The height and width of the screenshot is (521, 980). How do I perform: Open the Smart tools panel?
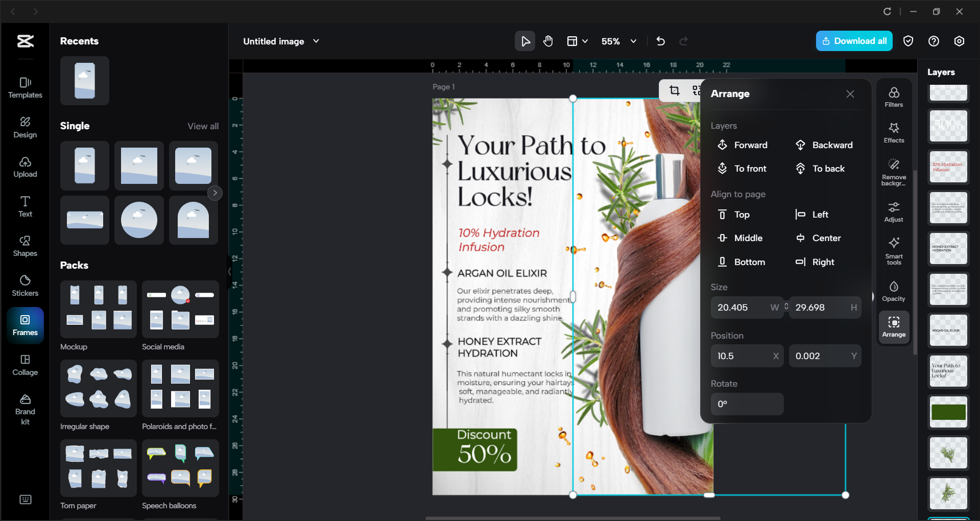click(893, 250)
